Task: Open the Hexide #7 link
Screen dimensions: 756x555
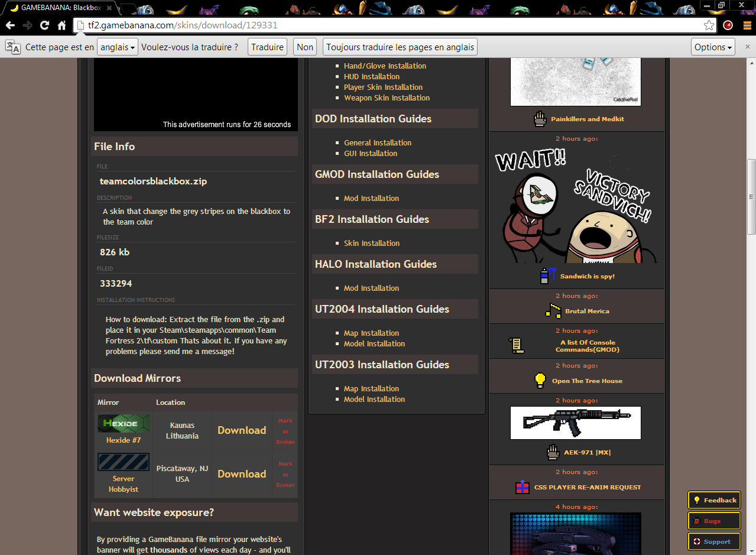Action: (x=124, y=440)
